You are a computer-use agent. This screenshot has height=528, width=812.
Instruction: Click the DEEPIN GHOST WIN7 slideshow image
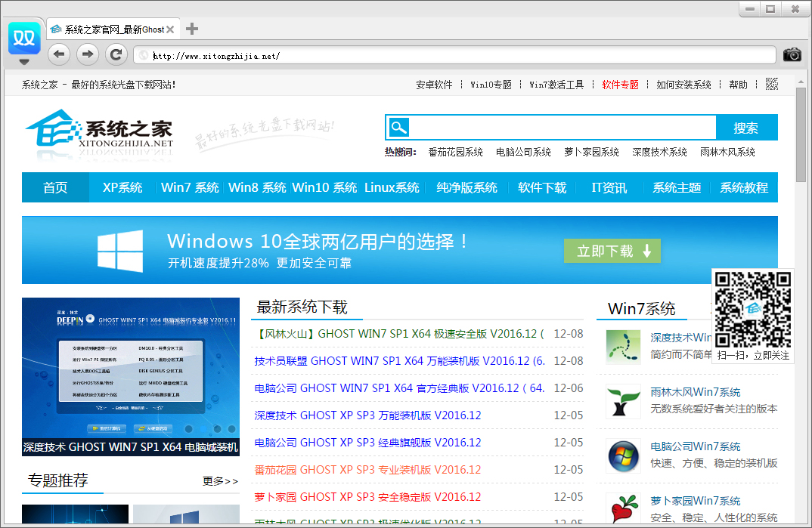[x=130, y=370]
